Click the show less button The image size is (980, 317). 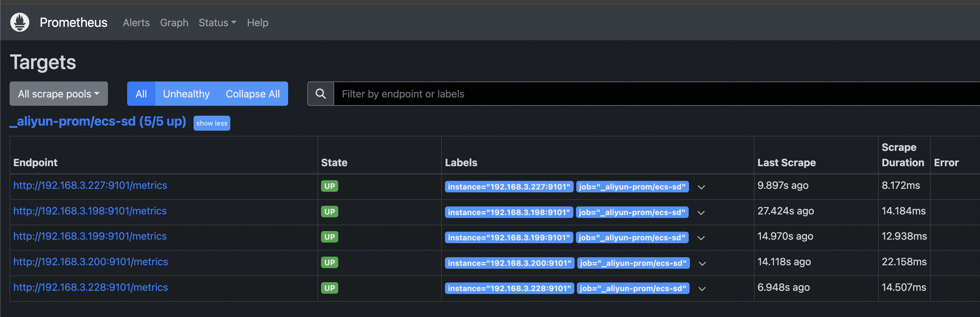[x=211, y=123]
